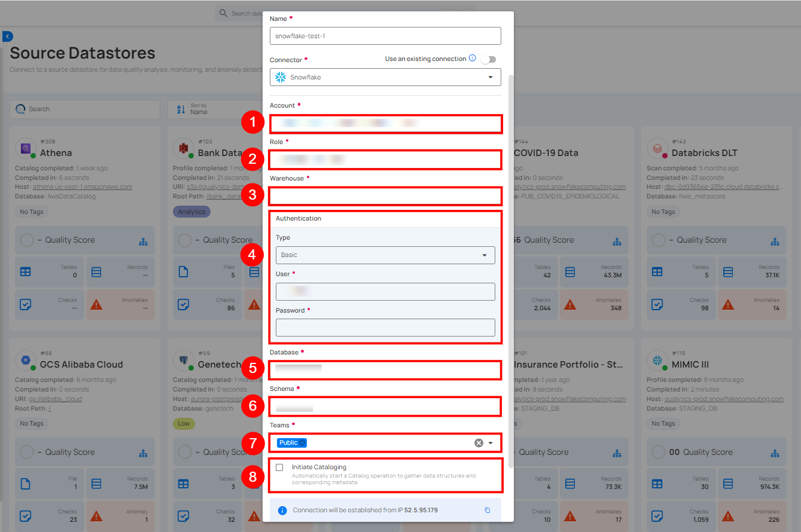Open the Bank Data /bank_data root path link
801x532 pixels.
pos(234,196)
